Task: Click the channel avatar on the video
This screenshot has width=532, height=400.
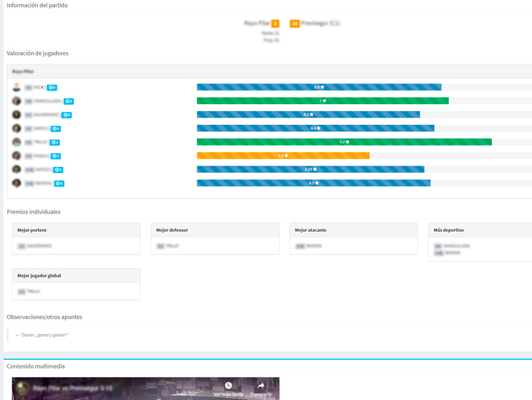Action: pyautogui.click(x=23, y=389)
